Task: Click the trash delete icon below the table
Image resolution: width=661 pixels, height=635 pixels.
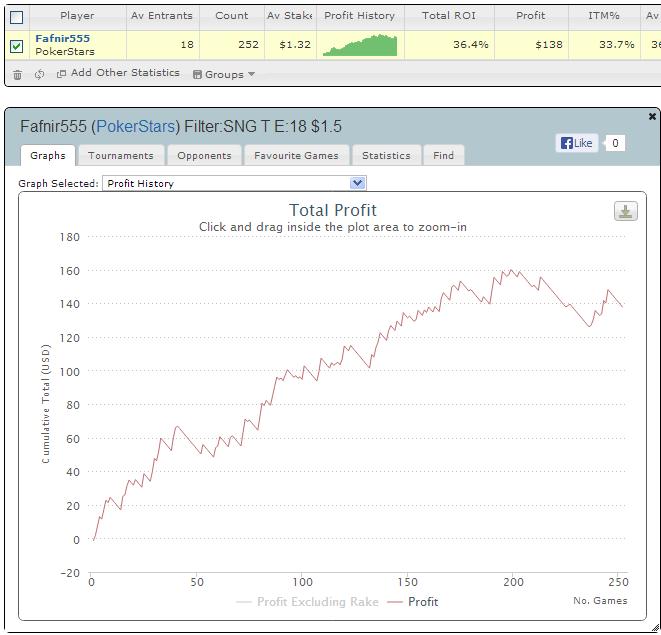Action: click(x=17, y=74)
